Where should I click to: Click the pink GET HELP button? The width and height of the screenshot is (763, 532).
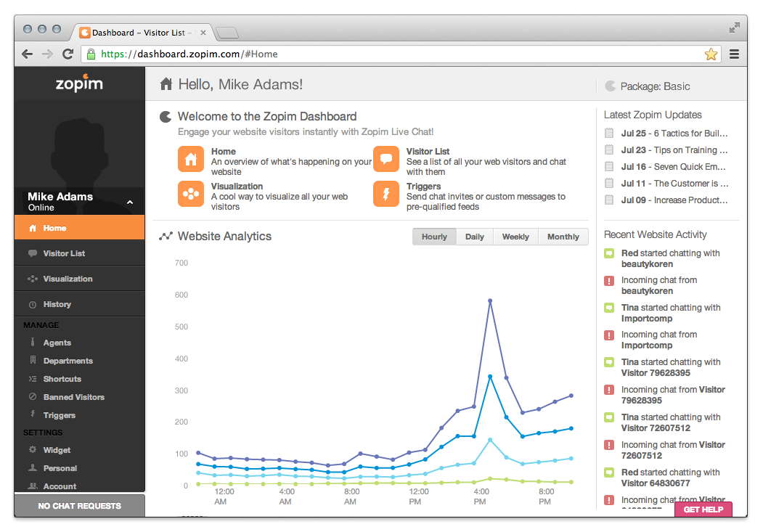703,510
